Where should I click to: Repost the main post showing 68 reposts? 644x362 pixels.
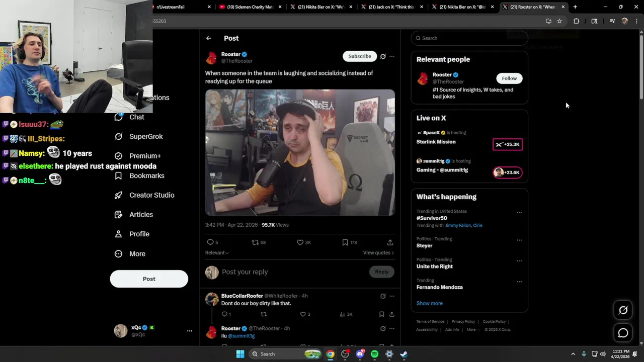coord(255,242)
